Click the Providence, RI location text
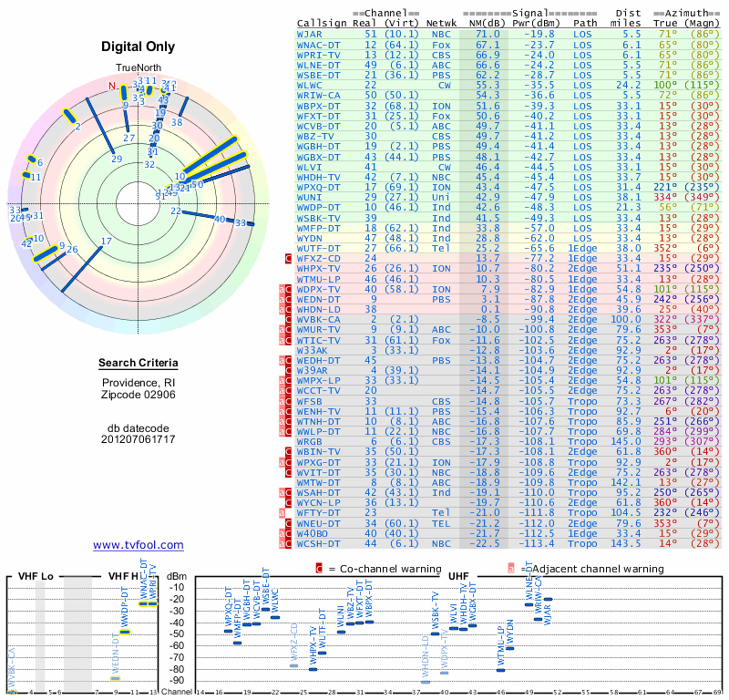 [x=139, y=383]
